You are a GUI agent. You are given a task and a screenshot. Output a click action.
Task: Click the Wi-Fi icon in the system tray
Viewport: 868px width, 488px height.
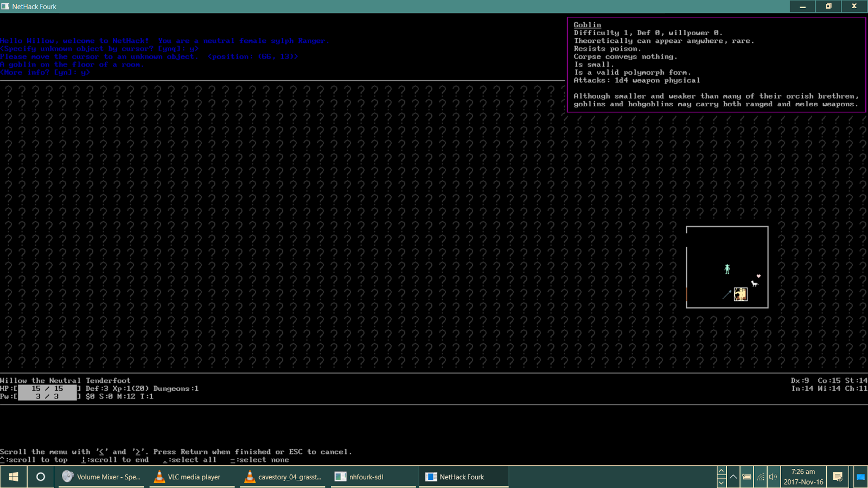[x=761, y=477]
